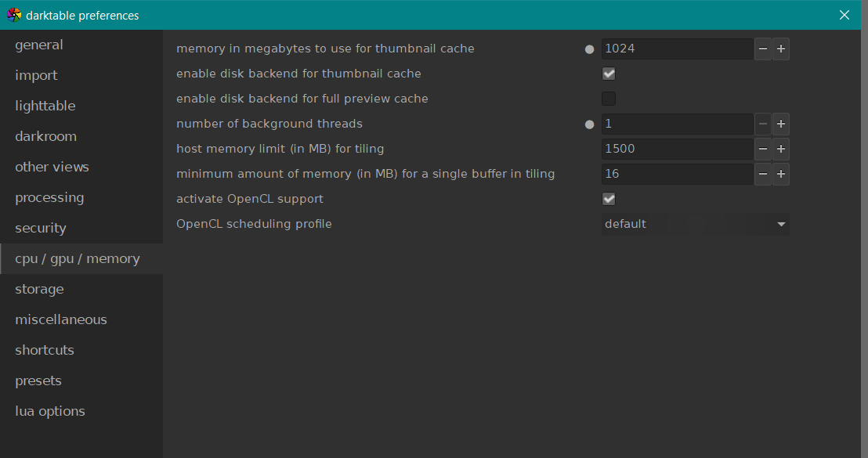The image size is (868, 458).
Task: Disable disk backend for thumbnail cache
Action: coord(609,74)
